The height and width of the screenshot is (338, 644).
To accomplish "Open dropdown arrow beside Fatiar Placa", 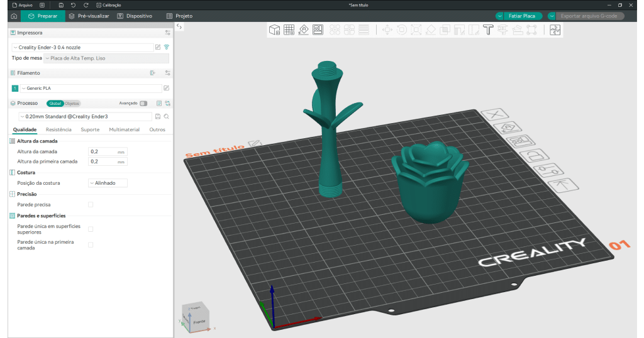I will [x=499, y=16].
